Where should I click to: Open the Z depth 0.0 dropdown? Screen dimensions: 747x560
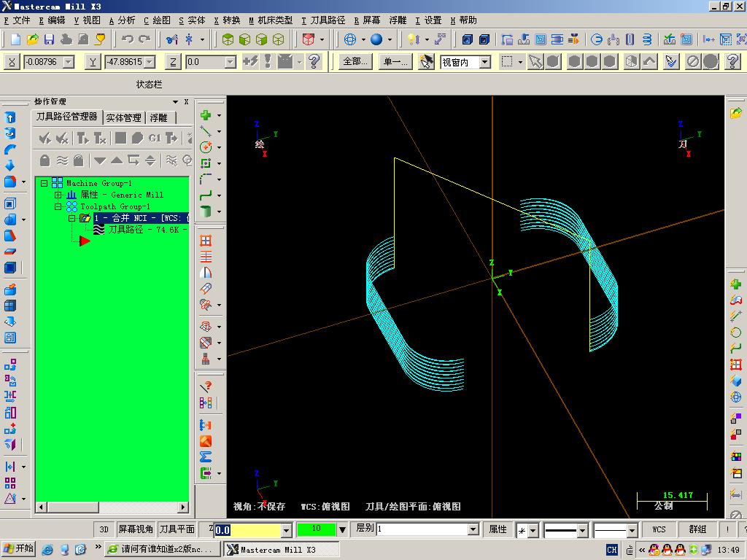(x=286, y=529)
